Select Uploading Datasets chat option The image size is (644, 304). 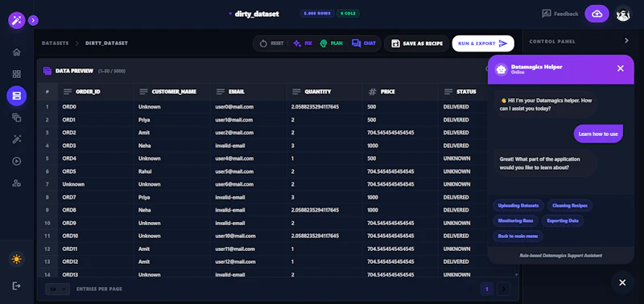[x=518, y=206]
